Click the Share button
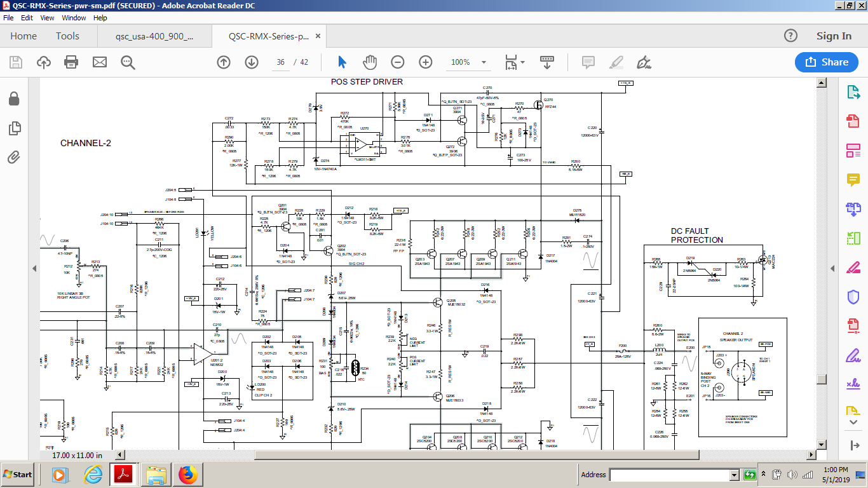Screen dimensions: 868x488 (827, 62)
